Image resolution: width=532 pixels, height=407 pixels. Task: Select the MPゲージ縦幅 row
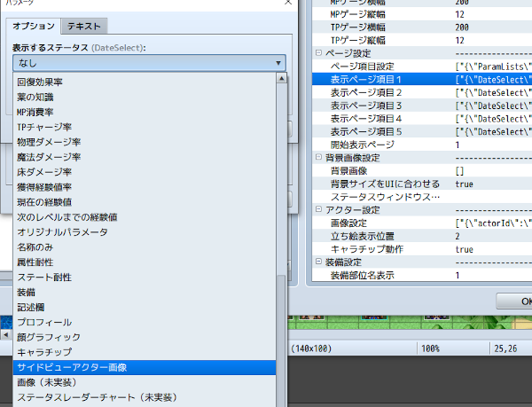coord(422,14)
